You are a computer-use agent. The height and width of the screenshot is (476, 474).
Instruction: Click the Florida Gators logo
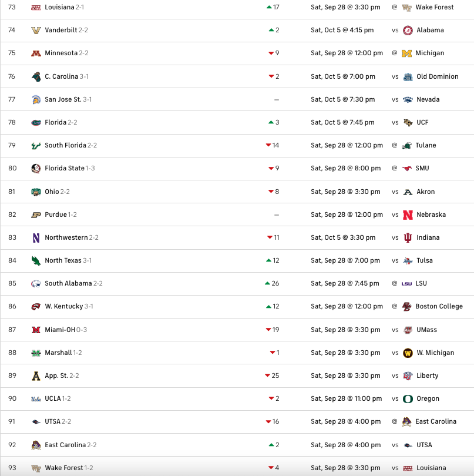tap(36, 123)
